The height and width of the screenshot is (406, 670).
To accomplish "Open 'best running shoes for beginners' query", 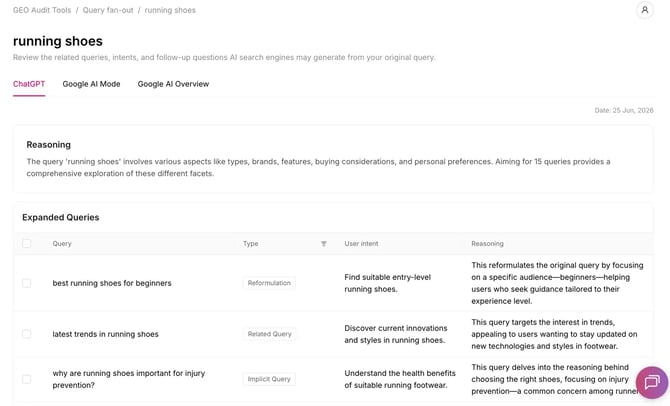I will point(112,283).
